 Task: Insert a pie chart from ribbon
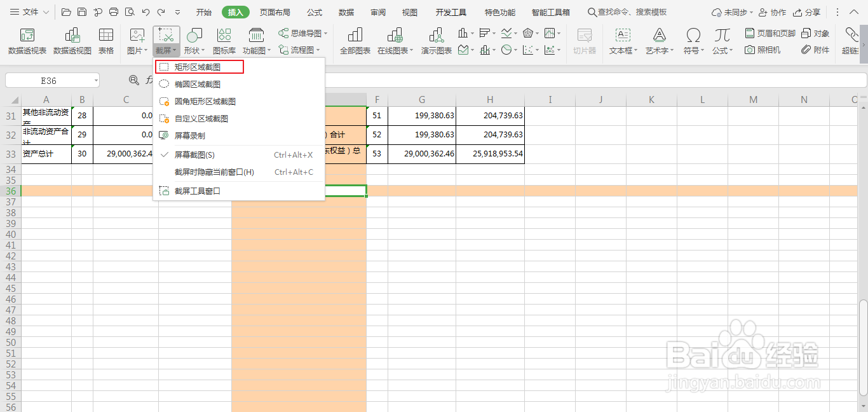tap(506, 50)
